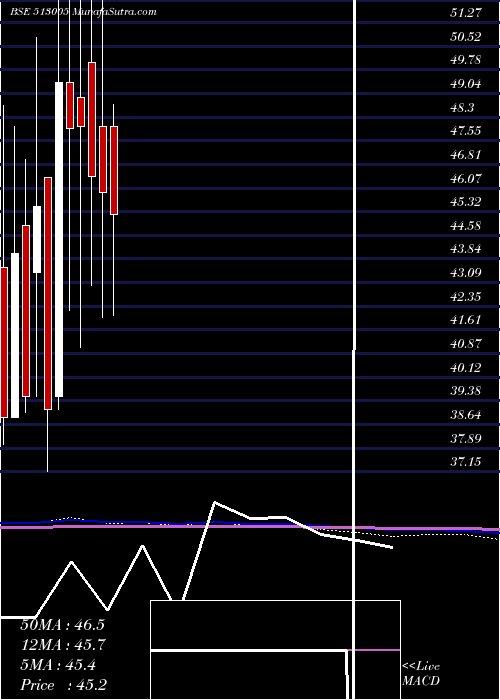Click the 12MA : 45.7 reading
This screenshot has width=500, height=700.
(x=62, y=645)
